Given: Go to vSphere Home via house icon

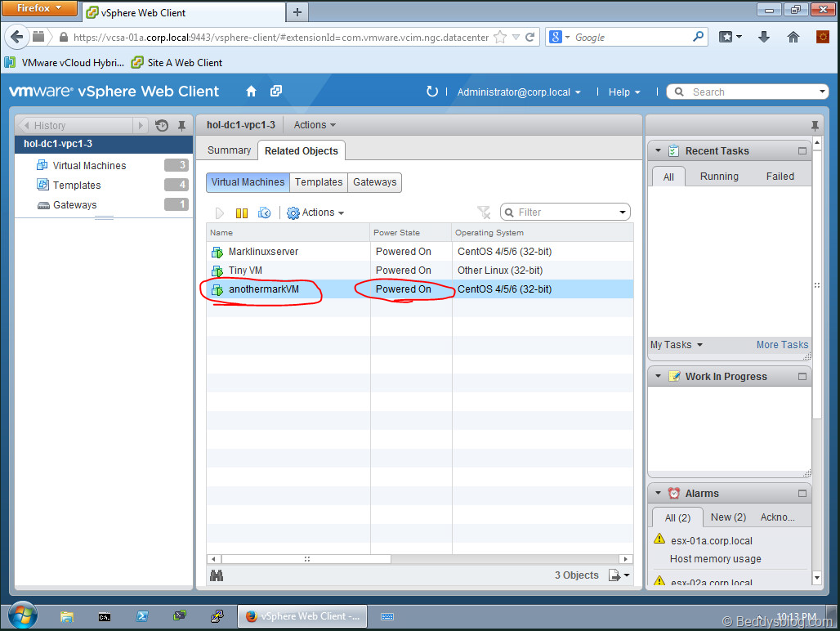Looking at the screenshot, I should [251, 92].
